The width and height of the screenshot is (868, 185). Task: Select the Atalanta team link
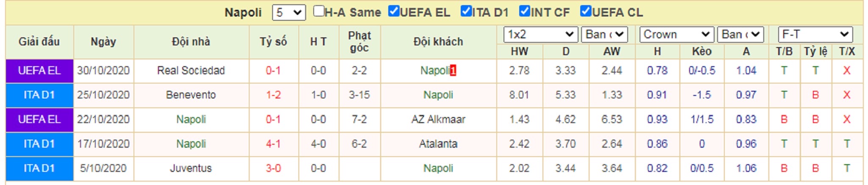coord(438,144)
